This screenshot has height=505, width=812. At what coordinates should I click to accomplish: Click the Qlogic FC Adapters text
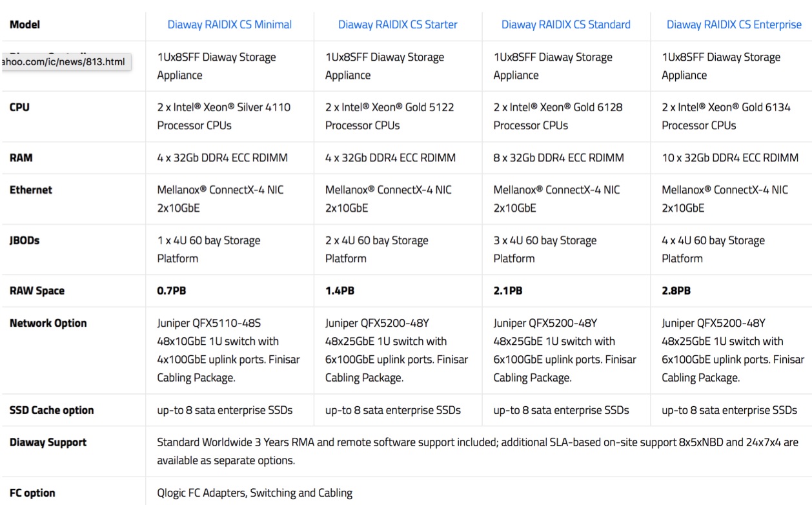(x=255, y=493)
